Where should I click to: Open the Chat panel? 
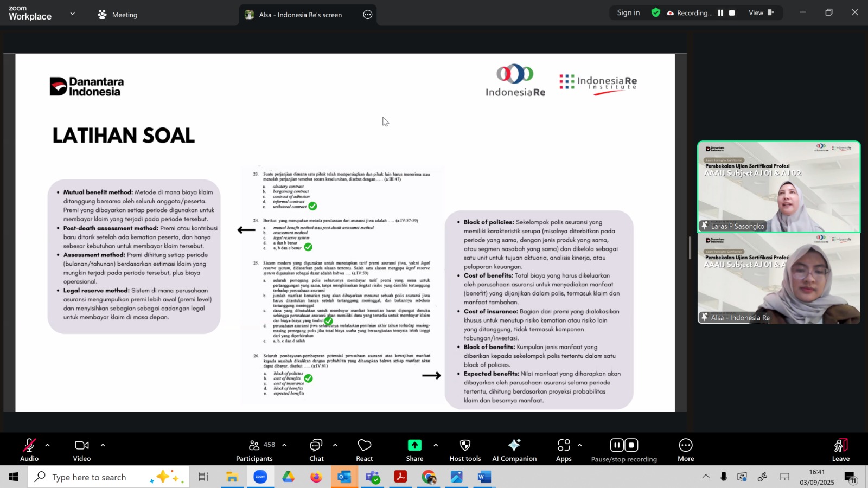(x=316, y=450)
